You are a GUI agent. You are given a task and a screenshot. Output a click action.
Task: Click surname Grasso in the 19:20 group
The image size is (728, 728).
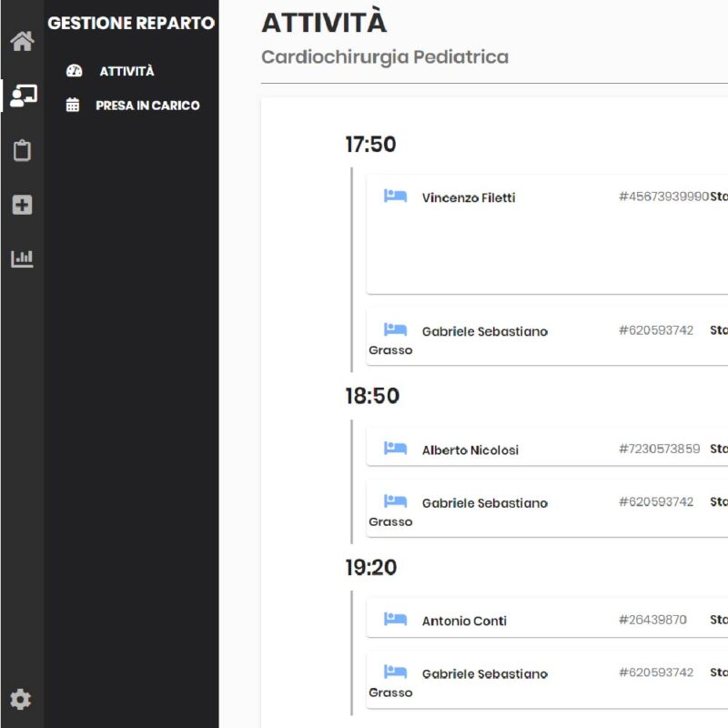click(390, 693)
